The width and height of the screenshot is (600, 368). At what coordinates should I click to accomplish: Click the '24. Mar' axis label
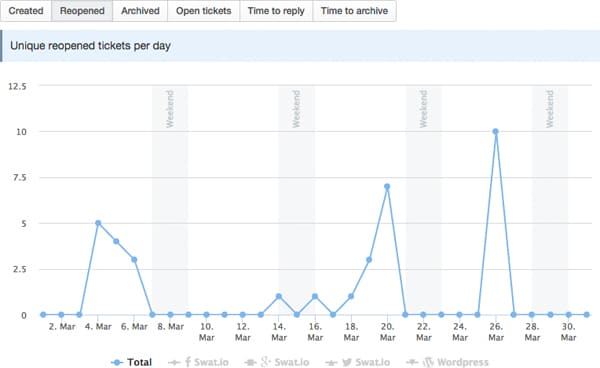pos(460,332)
